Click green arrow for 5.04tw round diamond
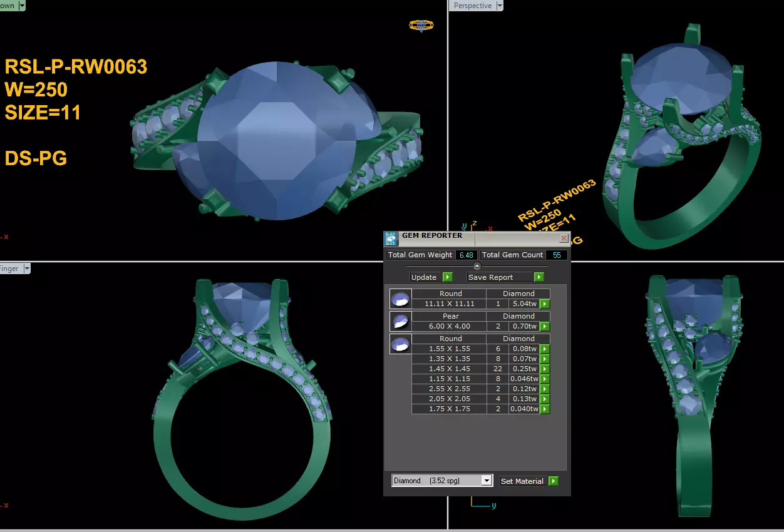The height and width of the screenshot is (532, 784). (x=545, y=304)
